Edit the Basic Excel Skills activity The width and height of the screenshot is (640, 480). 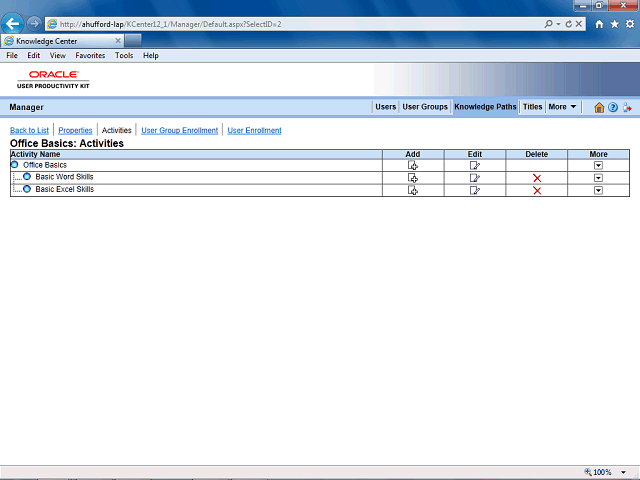click(x=475, y=191)
